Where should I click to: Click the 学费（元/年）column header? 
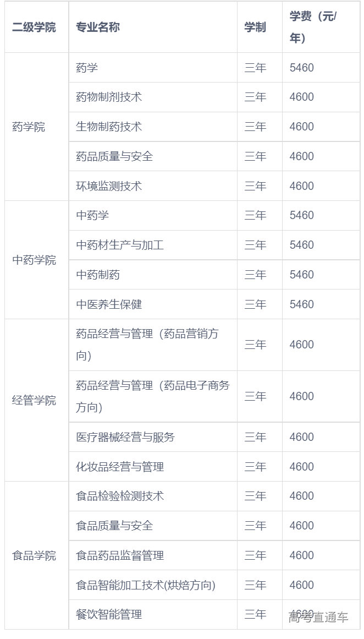[x=313, y=28]
